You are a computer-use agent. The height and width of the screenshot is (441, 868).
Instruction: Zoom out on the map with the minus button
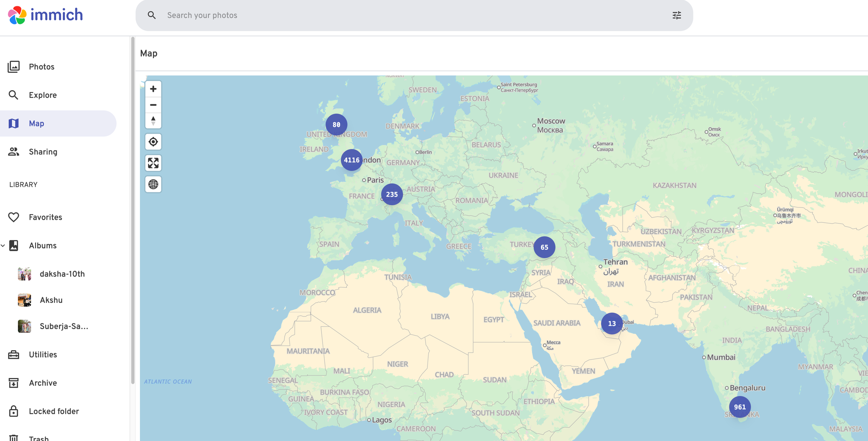pyautogui.click(x=153, y=105)
